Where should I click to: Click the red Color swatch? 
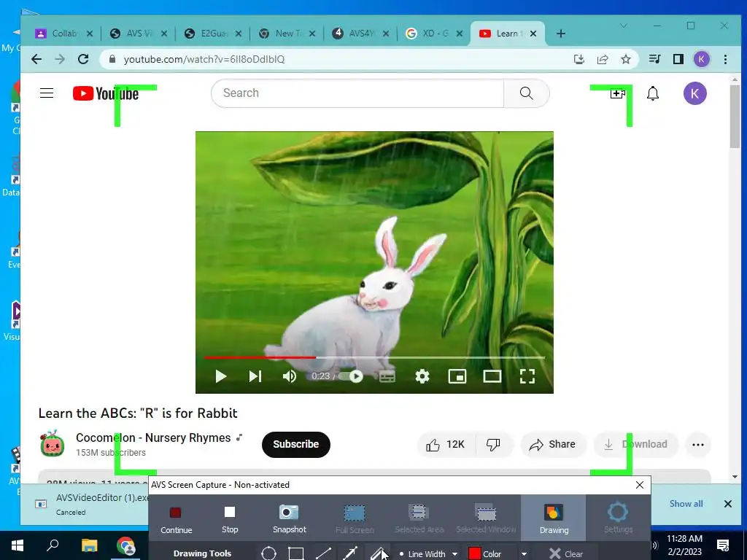[474, 553]
